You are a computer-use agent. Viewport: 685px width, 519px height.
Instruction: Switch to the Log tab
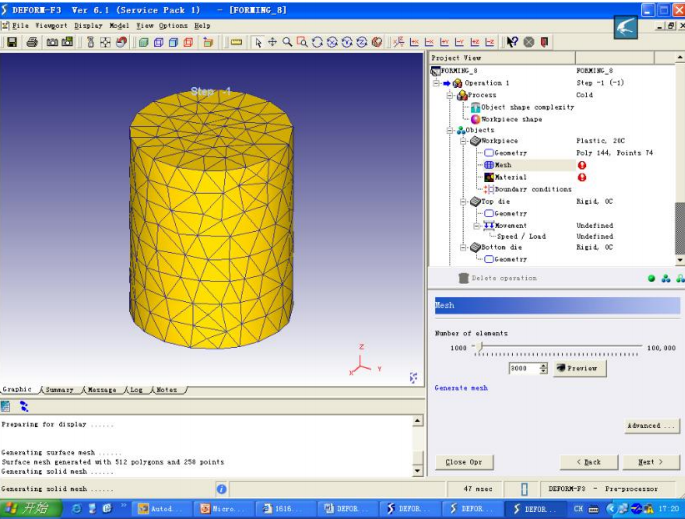136,390
